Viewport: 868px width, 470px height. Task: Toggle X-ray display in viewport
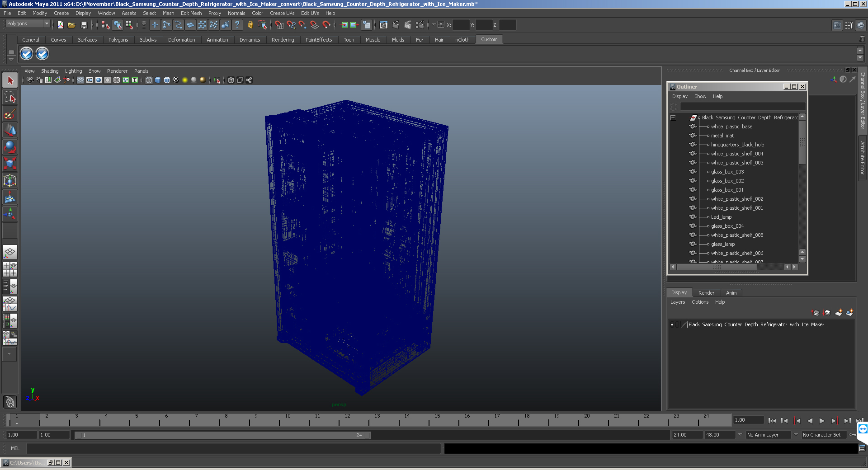click(x=231, y=80)
